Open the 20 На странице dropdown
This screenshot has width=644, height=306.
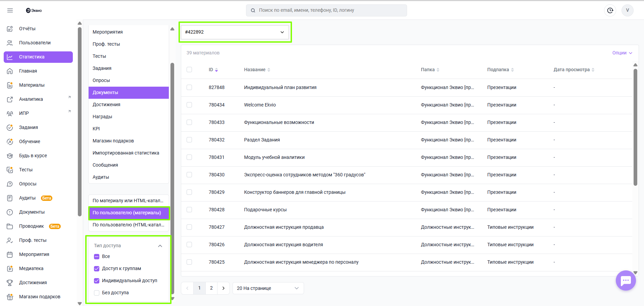(268, 288)
